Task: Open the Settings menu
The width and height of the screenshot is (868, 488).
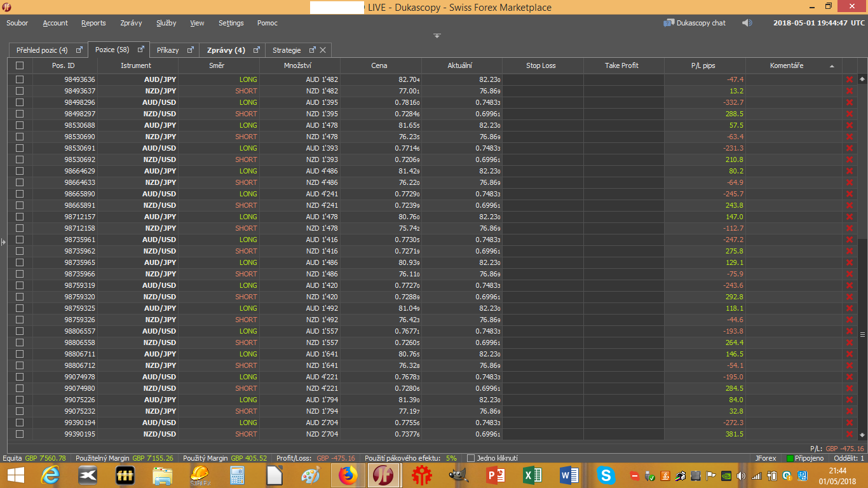Action: (x=231, y=23)
